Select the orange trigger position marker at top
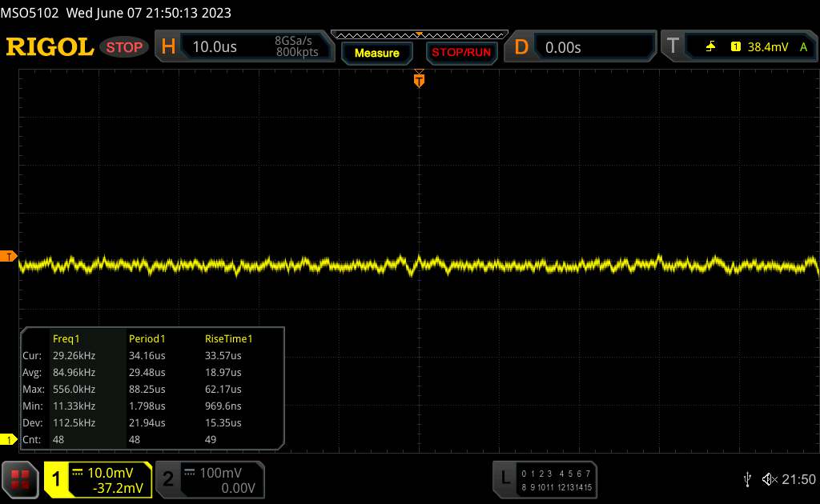This screenshot has width=820, height=504. tap(418, 79)
